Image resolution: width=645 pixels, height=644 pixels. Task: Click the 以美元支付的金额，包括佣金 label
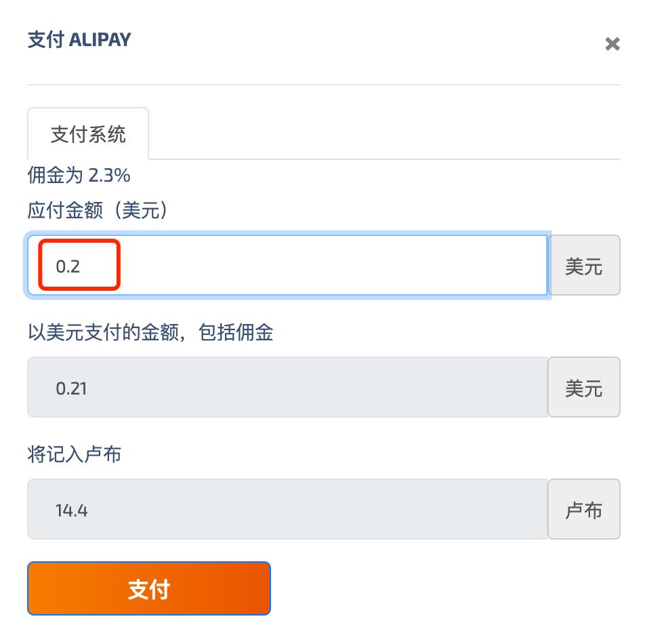150,333
